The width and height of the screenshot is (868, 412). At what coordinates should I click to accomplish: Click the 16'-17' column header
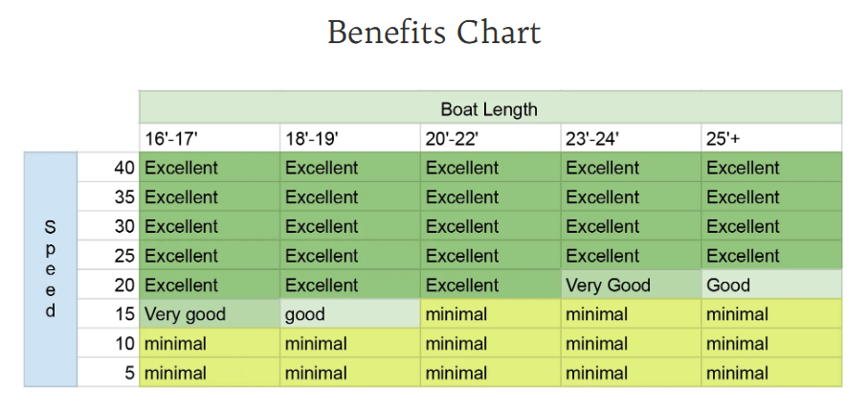210,138
